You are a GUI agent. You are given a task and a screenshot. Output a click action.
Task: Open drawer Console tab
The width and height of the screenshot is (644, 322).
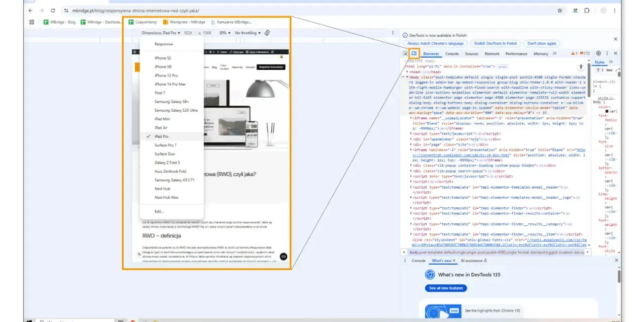tap(419, 261)
